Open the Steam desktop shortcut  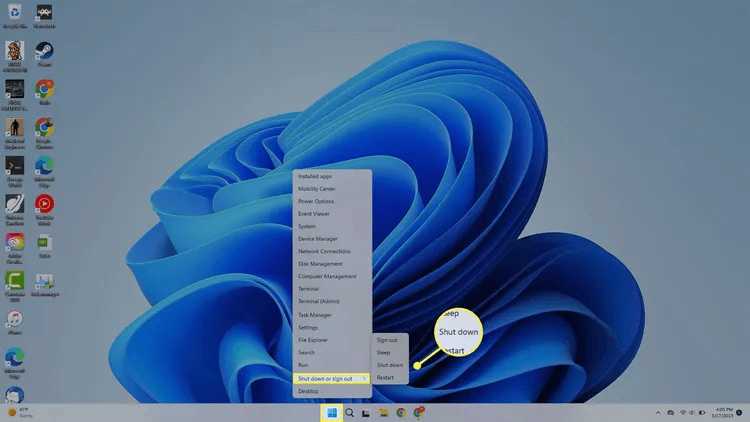coord(44,51)
